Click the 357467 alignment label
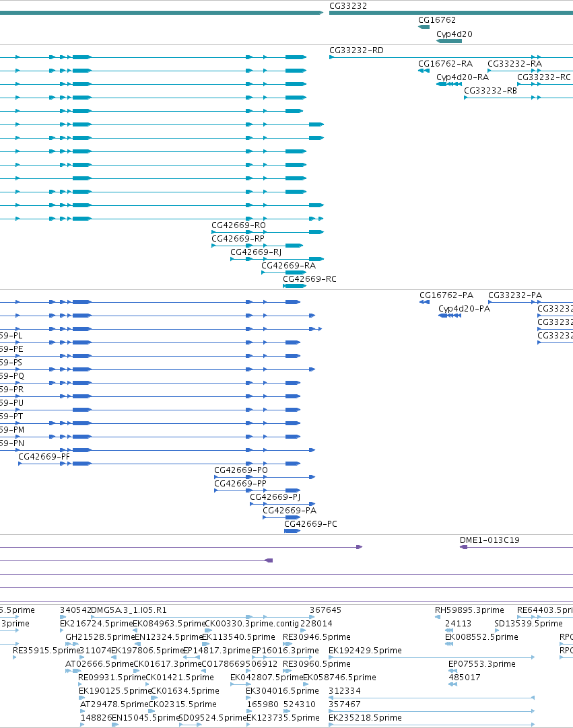The image size is (573, 728). pos(344,704)
